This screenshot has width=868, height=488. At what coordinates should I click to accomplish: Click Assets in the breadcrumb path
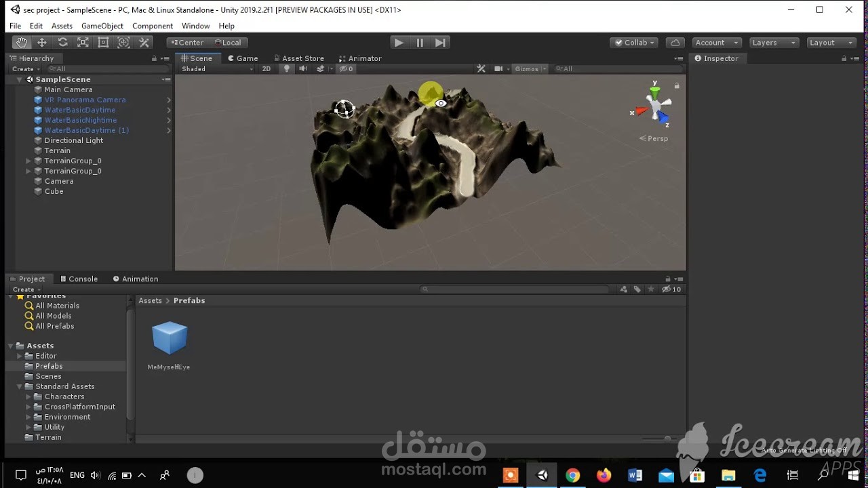tap(150, 300)
